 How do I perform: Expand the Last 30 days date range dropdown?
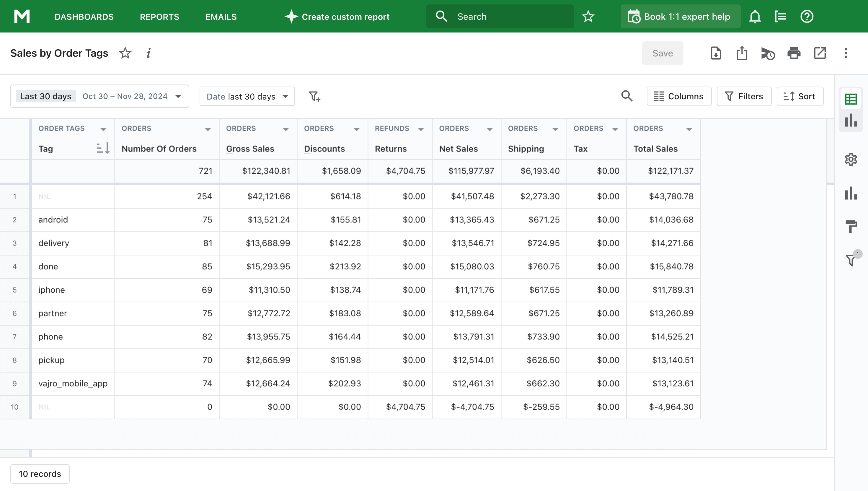click(178, 96)
